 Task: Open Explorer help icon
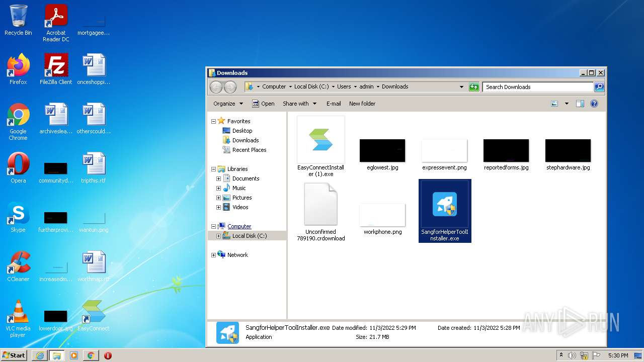(594, 104)
